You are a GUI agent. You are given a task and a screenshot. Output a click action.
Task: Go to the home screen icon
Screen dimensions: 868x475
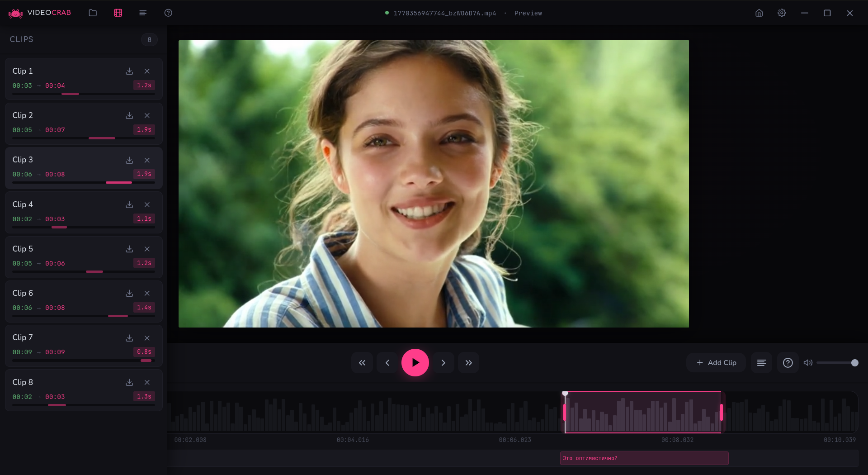(759, 13)
